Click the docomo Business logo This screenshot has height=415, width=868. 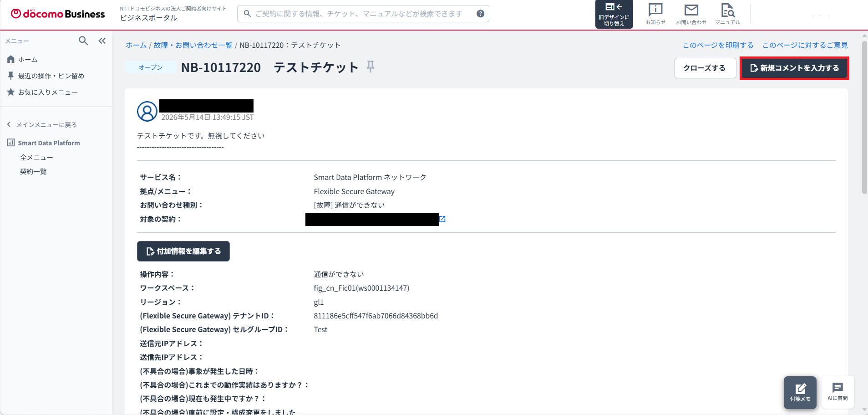[x=58, y=14]
